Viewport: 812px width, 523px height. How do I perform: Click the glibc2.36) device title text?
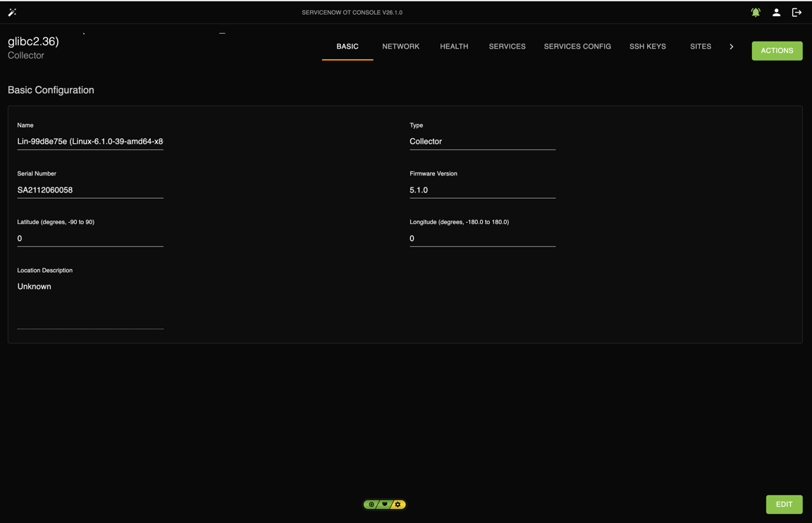pos(33,42)
